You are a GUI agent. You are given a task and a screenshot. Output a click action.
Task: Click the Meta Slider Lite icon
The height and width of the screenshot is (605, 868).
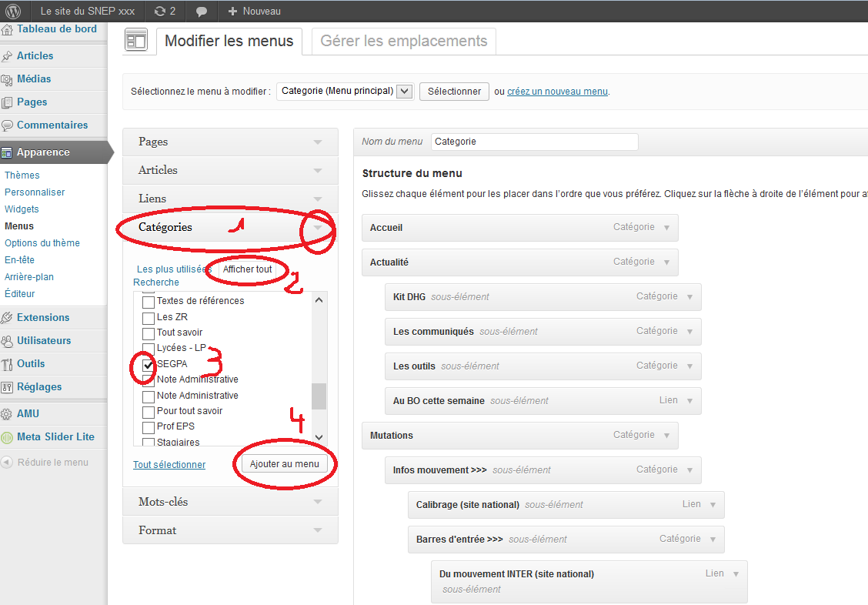pos(8,437)
